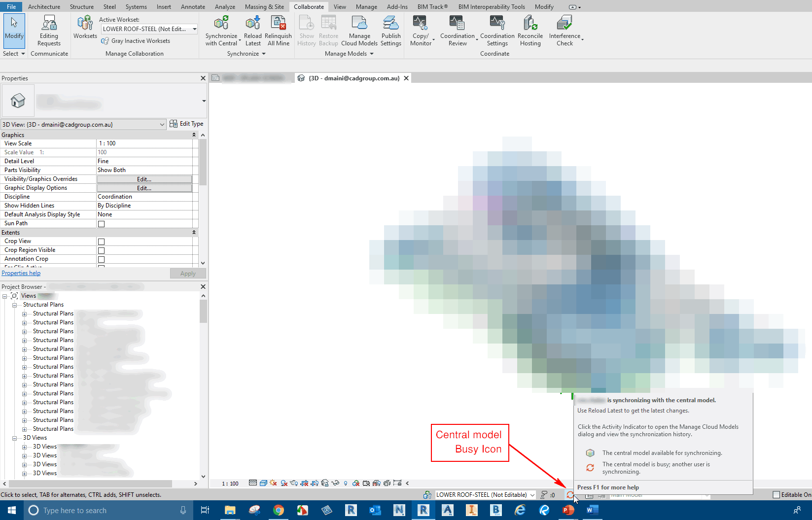This screenshot has height=520, width=812.
Task: Close the Project Browser panel
Action: pos(203,286)
